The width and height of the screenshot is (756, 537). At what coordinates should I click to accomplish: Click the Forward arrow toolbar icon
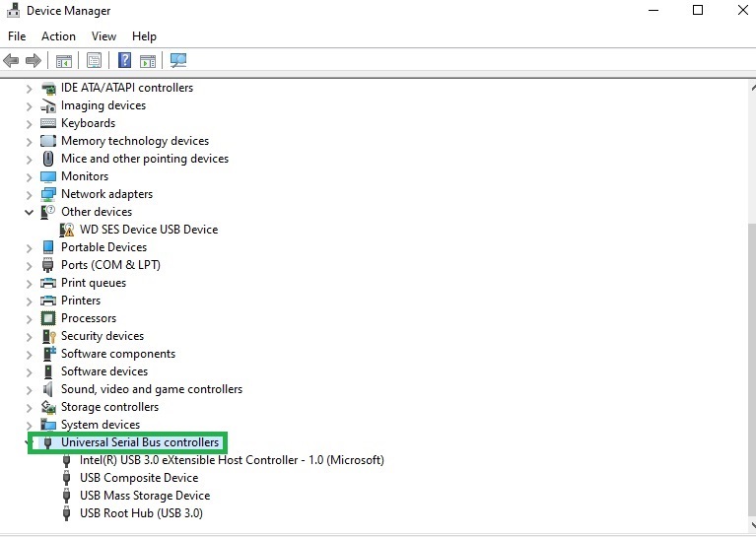[34, 60]
